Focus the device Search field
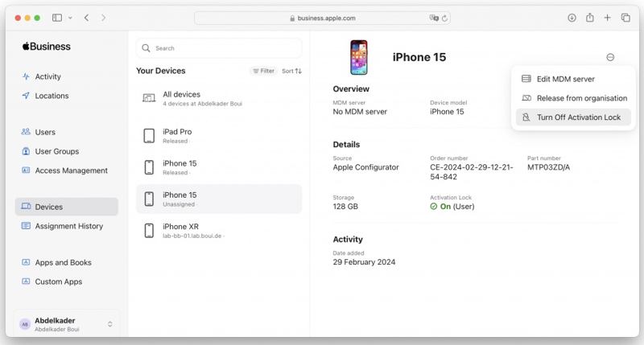Image resolution: width=644 pixels, height=345 pixels. [219, 48]
